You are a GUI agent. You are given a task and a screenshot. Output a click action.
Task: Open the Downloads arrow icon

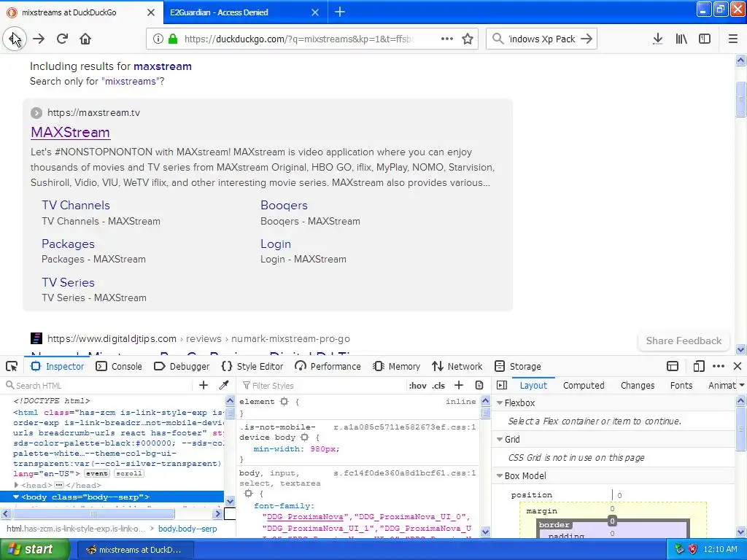pos(657,39)
